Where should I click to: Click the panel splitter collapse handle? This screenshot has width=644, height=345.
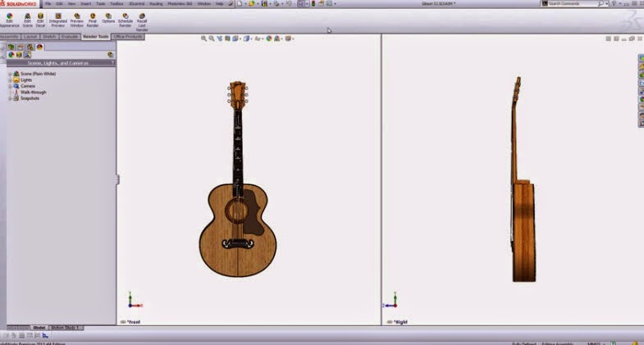click(118, 179)
